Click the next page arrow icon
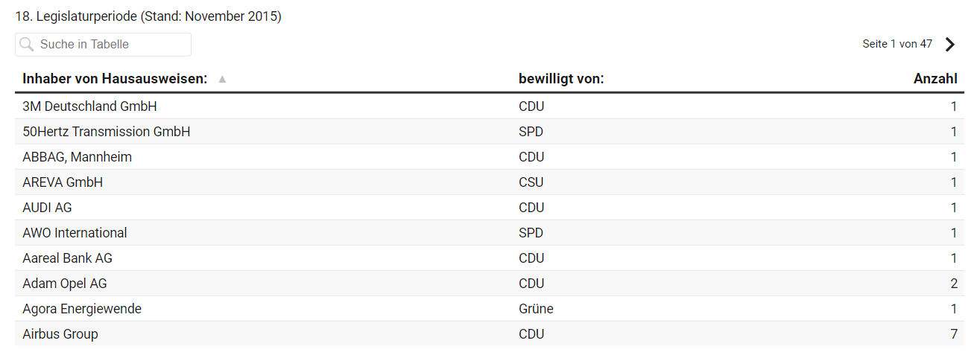This screenshot has width=980, height=358. point(949,45)
